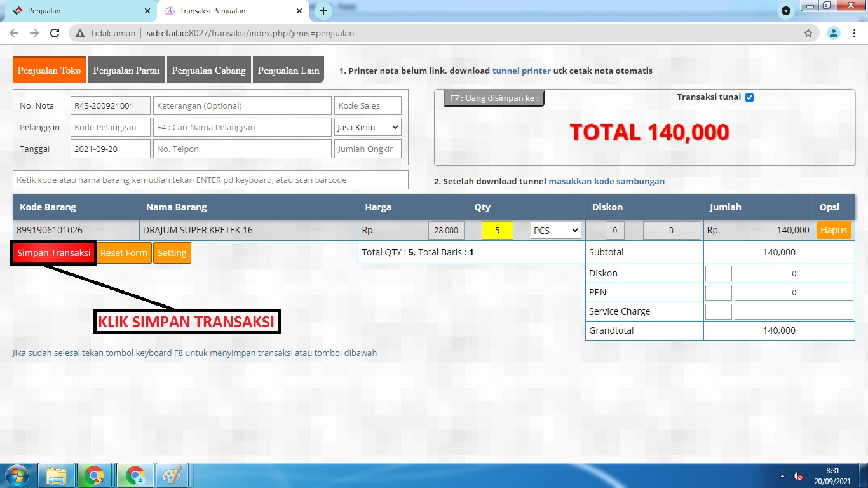This screenshot has height=488, width=868.
Task: Click the Jumlah Ongkir field
Action: (x=368, y=149)
